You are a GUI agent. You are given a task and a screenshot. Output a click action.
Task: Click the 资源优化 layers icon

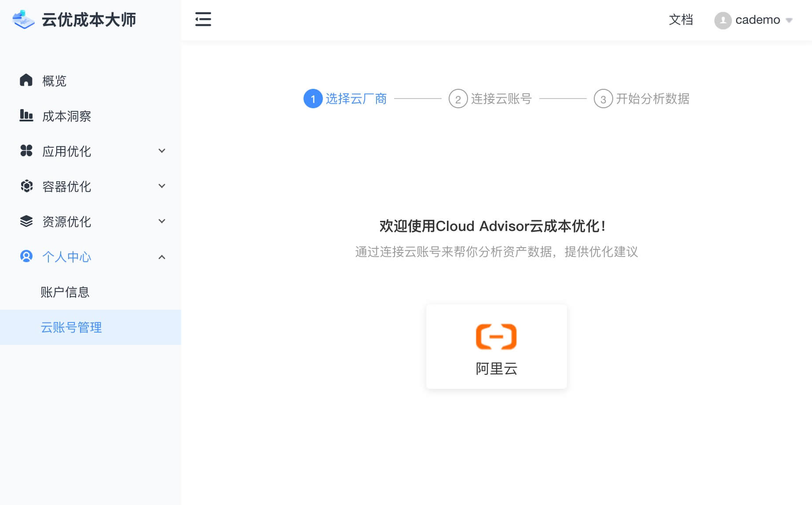26,221
